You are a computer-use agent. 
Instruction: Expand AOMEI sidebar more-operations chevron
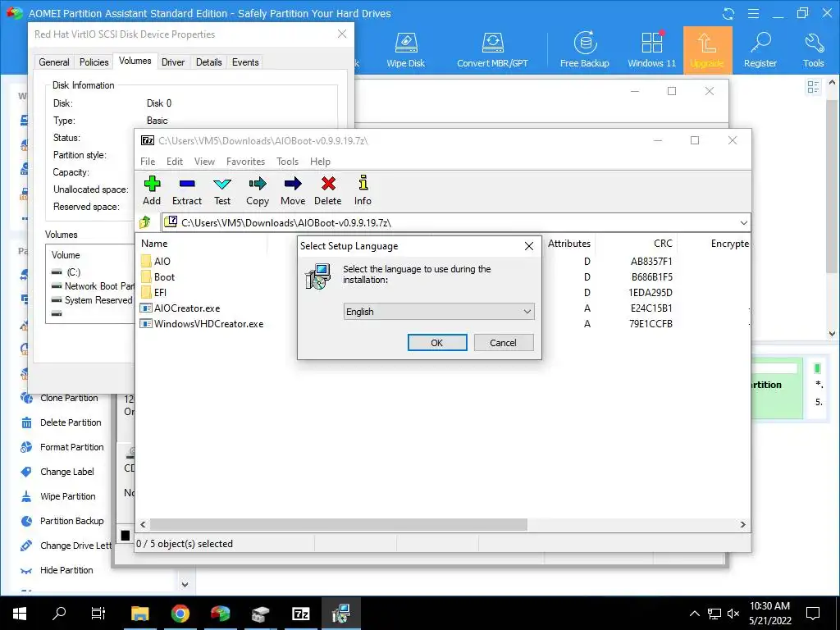(x=185, y=584)
